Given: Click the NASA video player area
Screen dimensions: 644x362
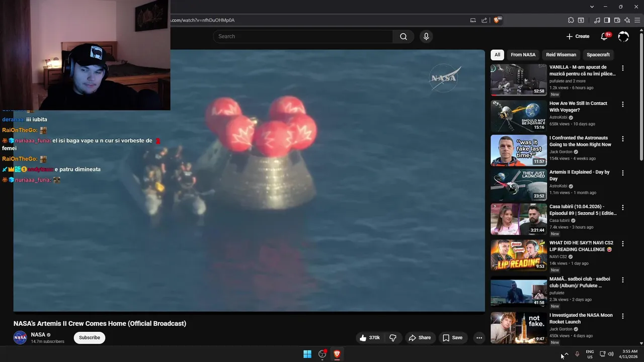Looking at the screenshot, I should pos(249,180).
